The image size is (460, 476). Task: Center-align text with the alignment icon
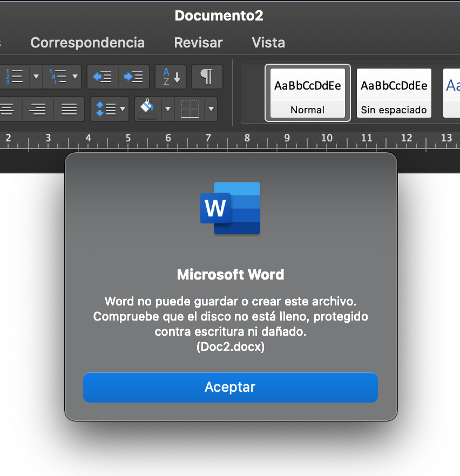(x=7, y=109)
